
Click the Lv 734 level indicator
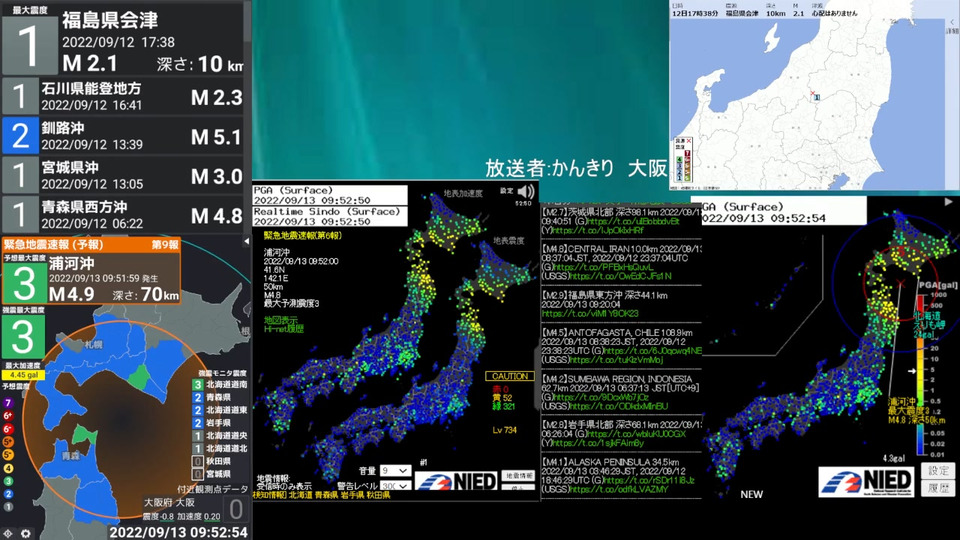[x=504, y=430]
